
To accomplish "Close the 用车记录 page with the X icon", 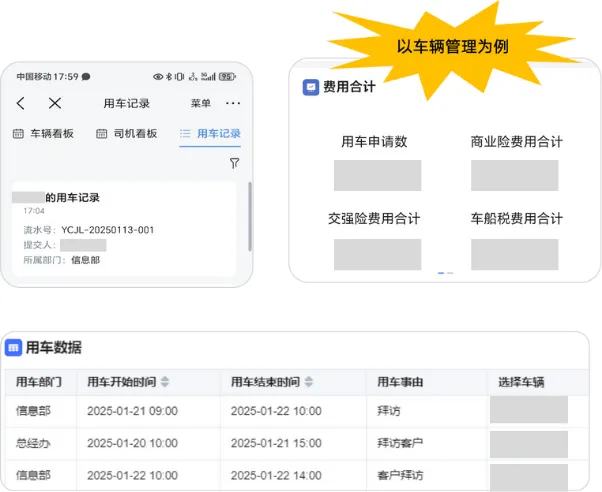I will click(55, 103).
